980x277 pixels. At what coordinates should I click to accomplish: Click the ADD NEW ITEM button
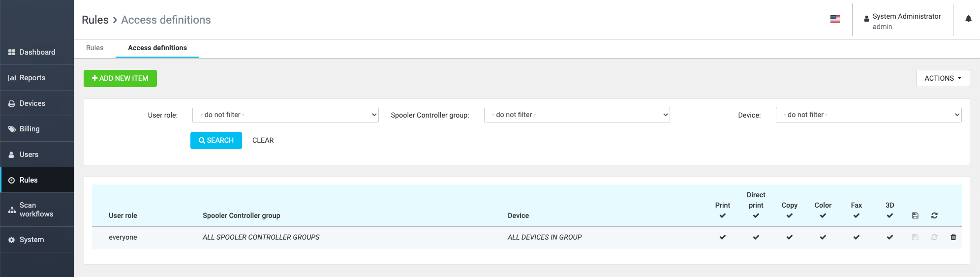tap(120, 78)
